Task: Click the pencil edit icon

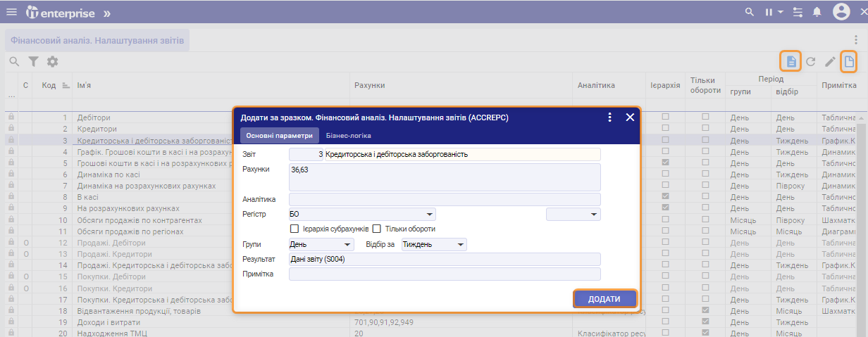Action: tap(830, 61)
